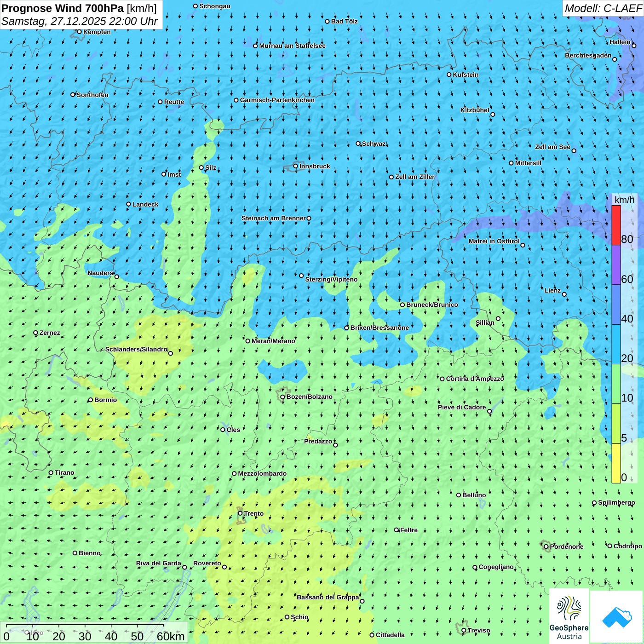Image resolution: width=644 pixels, height=644 pixels.
Task: Click the Trento city marker dot
Action: (x=240, y=513)
